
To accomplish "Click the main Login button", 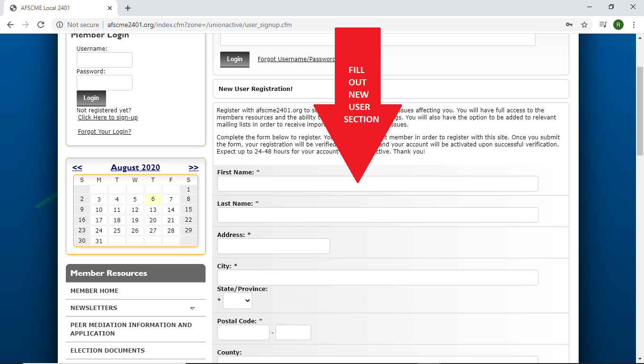I will [x=235, y=60].
